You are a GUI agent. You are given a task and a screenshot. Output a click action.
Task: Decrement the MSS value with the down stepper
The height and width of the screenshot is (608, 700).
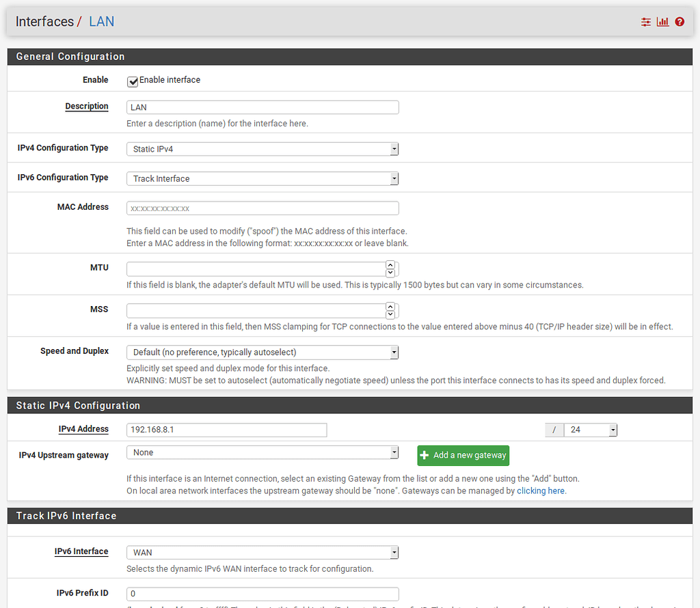[x=390, y=314]
